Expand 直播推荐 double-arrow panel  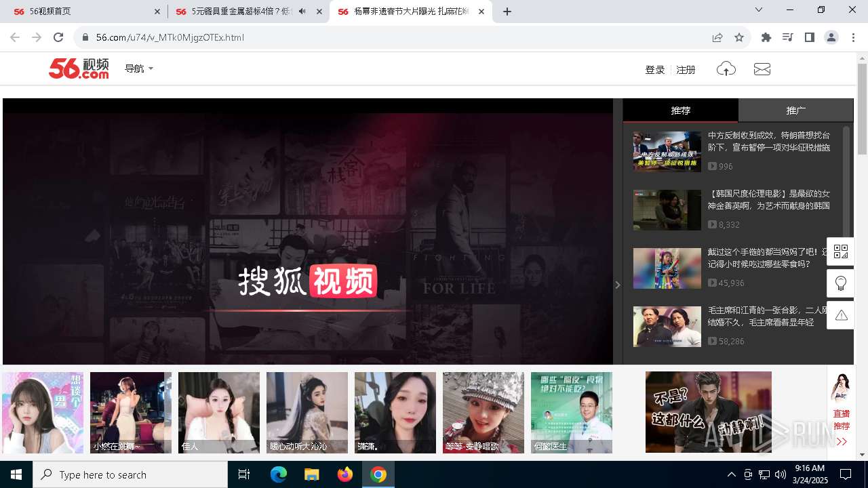tap(842, 442)
